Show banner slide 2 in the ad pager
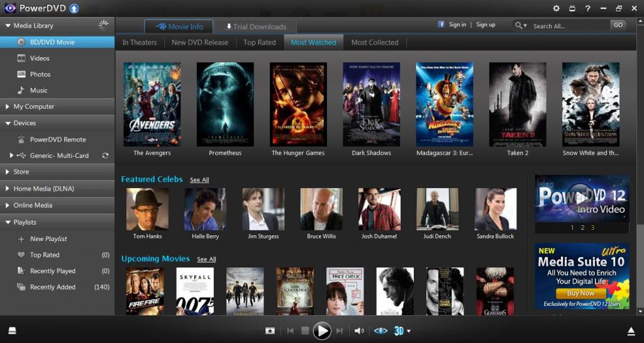The height and width of the screenshot is (343, 644). point(582,228)
